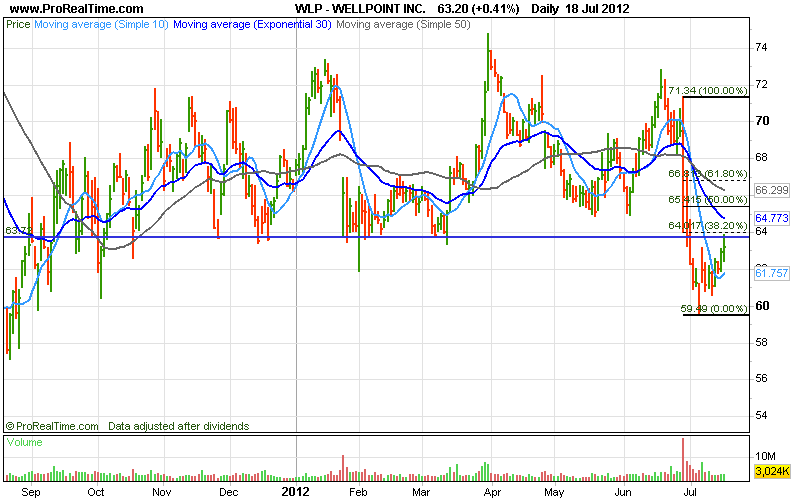
Task: Click the May month axis label
Action: point(554,492)
